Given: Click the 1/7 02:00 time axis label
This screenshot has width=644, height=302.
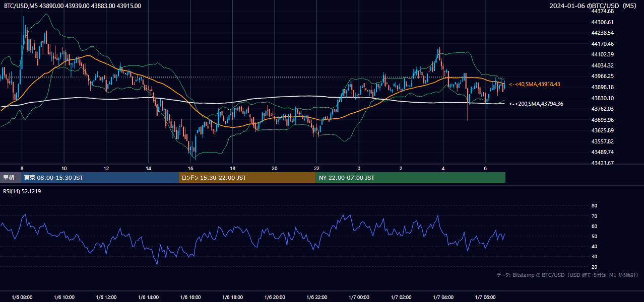Looking at the screenshot, I should pos(401,297).
